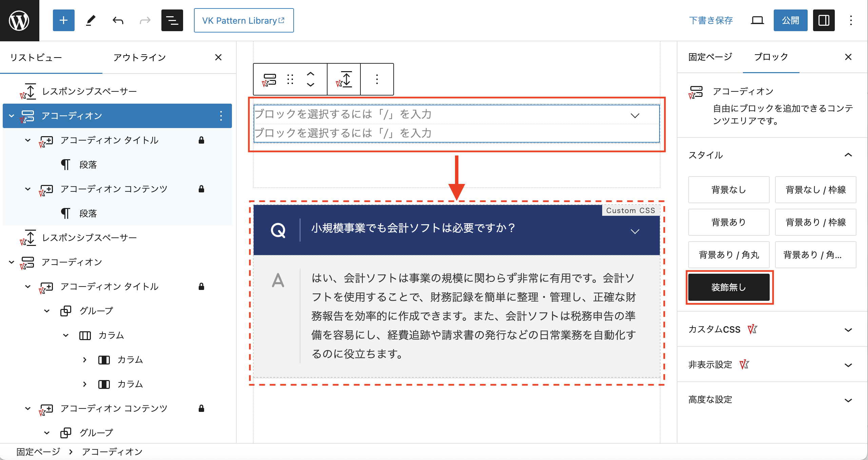Expand the カスタムCSS panel
Image resolution: width=868 pixels, height=460 pixels.
pyautogui.click(x=772, y=330)
